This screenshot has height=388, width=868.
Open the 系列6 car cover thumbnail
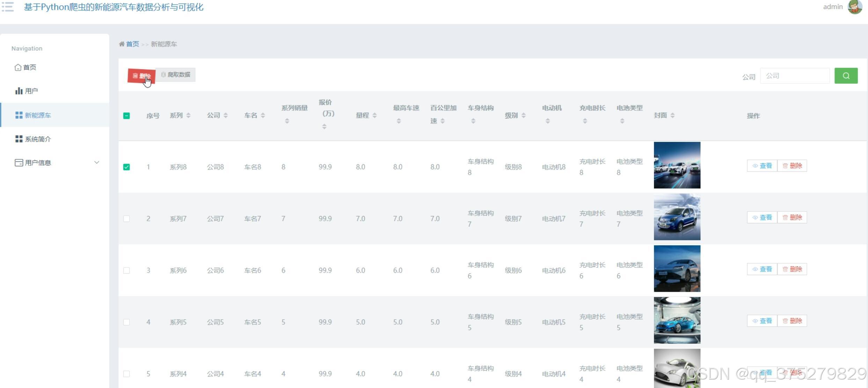pyautogui.click(x=677, y=268)
